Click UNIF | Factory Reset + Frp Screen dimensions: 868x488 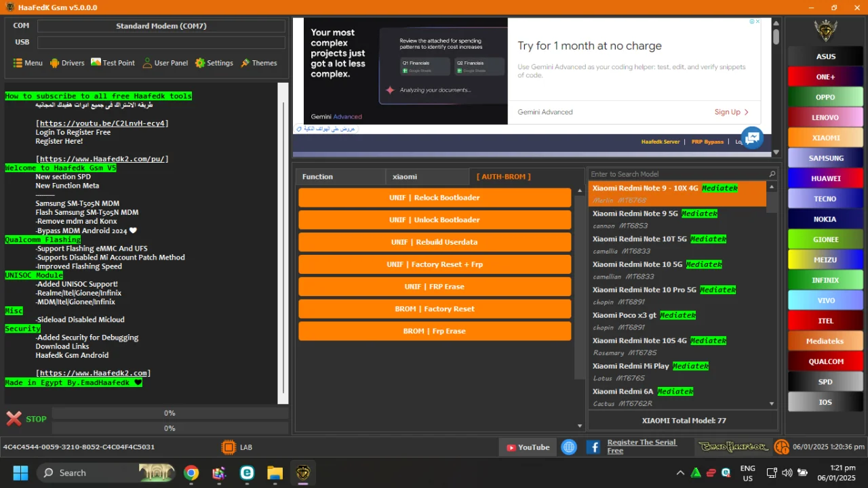click(435, 264)
